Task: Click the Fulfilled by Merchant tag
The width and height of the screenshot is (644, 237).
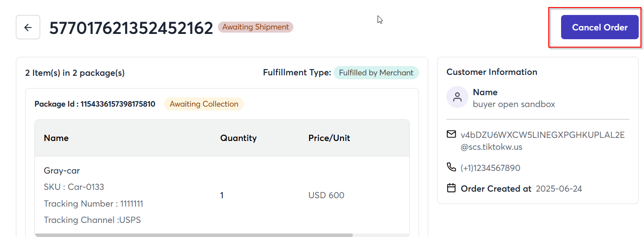Action: coord(376,73)
